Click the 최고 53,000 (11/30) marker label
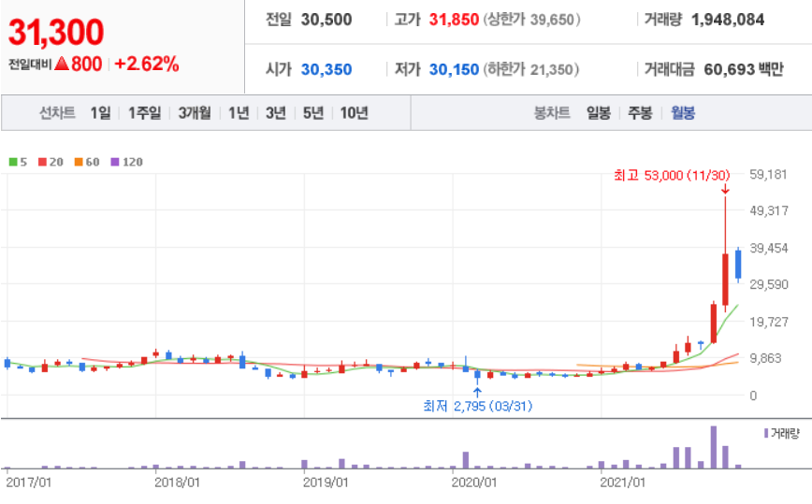Image resolution: width=812 pixels, height=504 pixels. 672,176
